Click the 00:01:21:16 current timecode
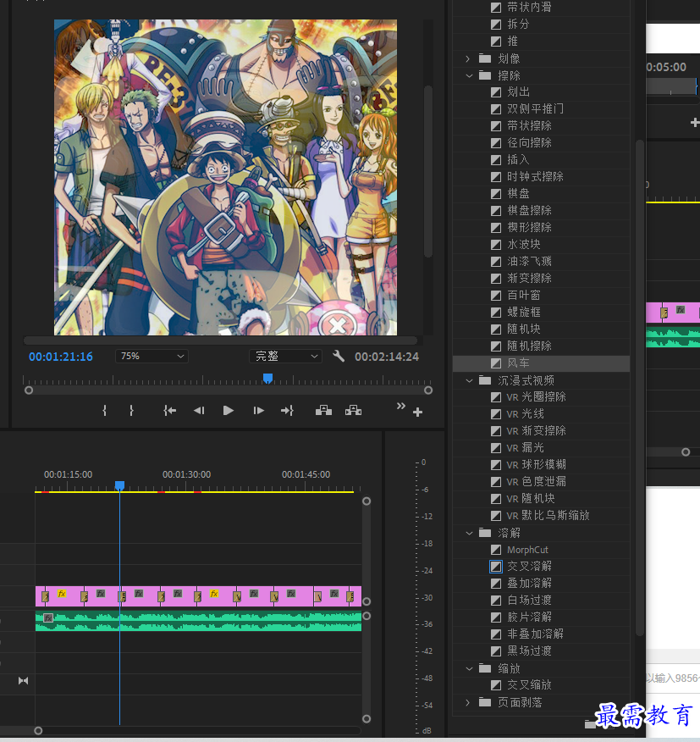This screenshot has width=700, height=742. point(61,357)
